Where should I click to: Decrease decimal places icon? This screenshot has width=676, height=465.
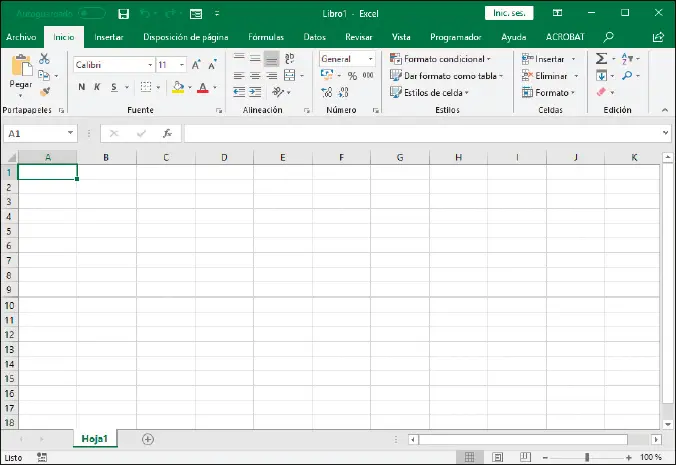[343, 92]
